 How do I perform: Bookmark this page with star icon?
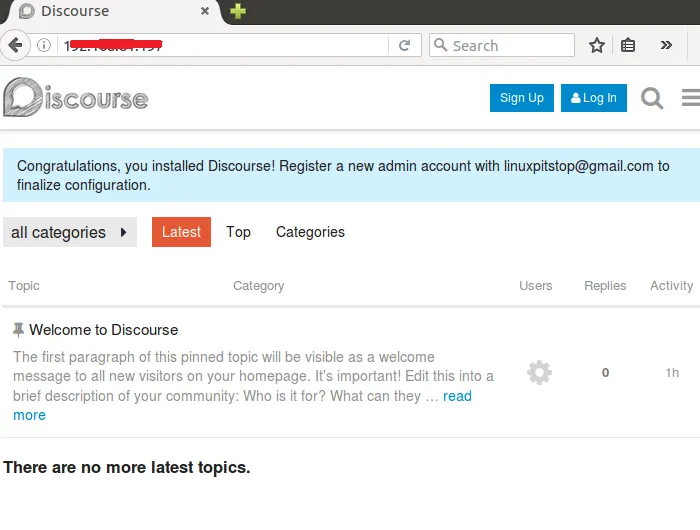click(597, 45)
